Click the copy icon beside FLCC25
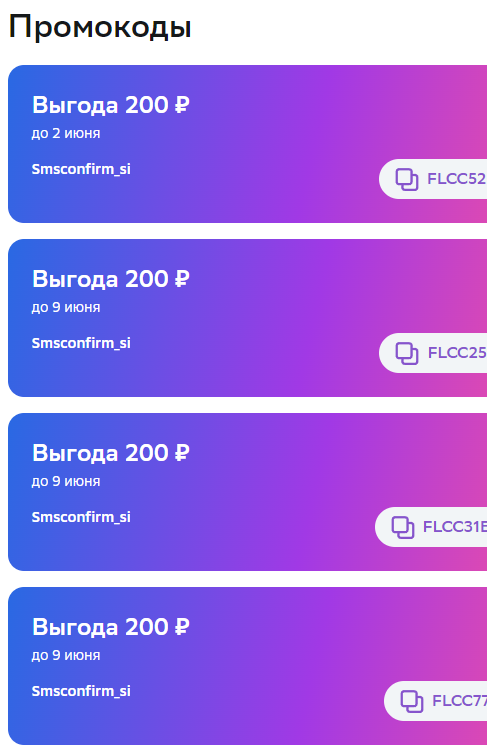 407,353
